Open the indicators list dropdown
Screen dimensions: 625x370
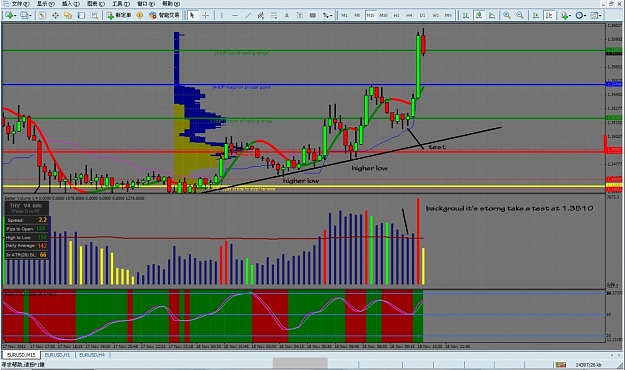coord(566,15)
